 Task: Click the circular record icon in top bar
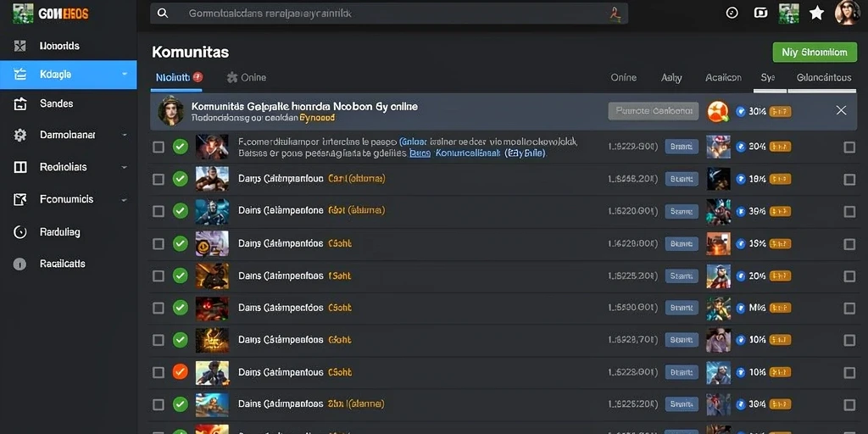732,13
